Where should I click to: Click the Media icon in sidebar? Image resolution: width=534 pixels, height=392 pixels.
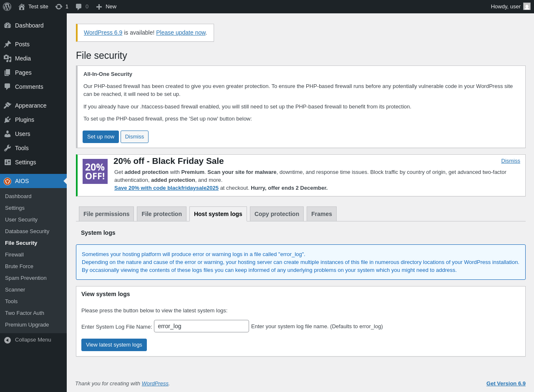click(x=8, y=58)
